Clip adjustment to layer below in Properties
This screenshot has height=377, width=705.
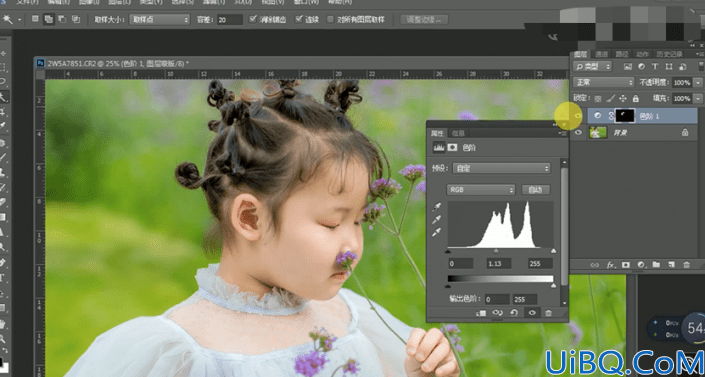click(481, 313)
